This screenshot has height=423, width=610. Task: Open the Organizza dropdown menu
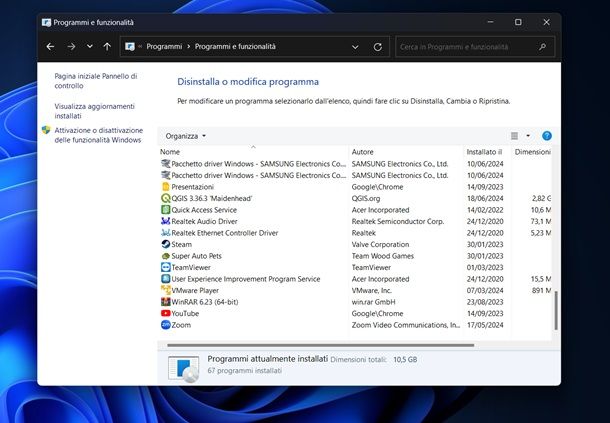186,136
